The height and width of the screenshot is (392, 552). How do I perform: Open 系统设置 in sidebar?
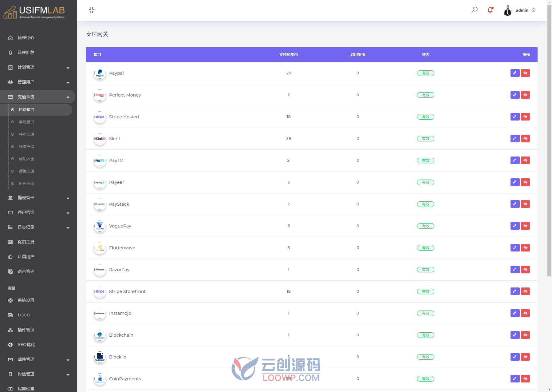point(37,300)
